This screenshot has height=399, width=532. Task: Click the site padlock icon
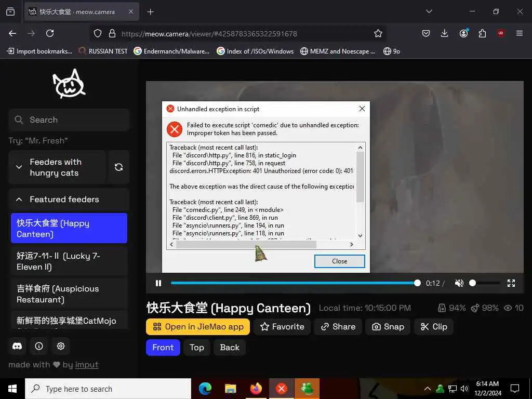tap(112, 33)
